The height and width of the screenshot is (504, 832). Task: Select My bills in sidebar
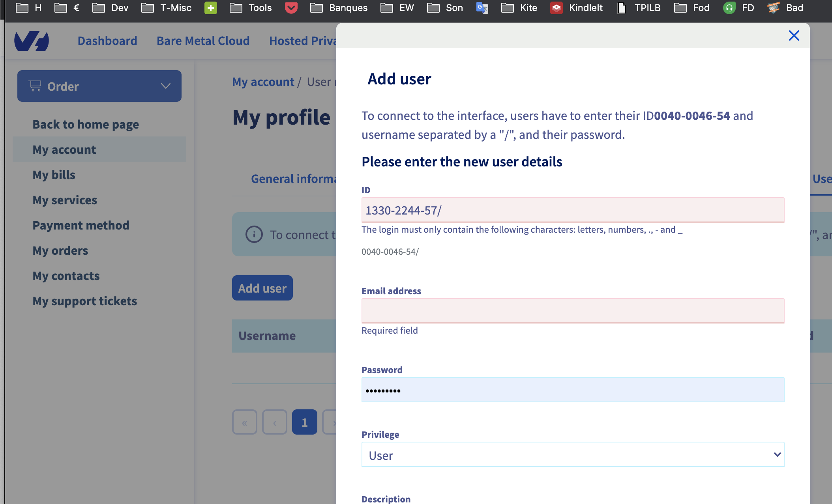click(54, 175)
